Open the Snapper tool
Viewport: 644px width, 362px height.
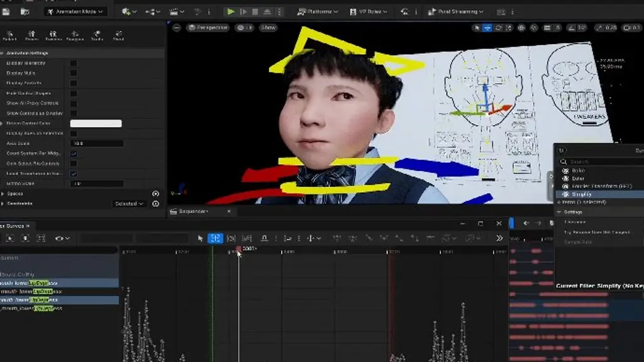(x=75, y=36)
